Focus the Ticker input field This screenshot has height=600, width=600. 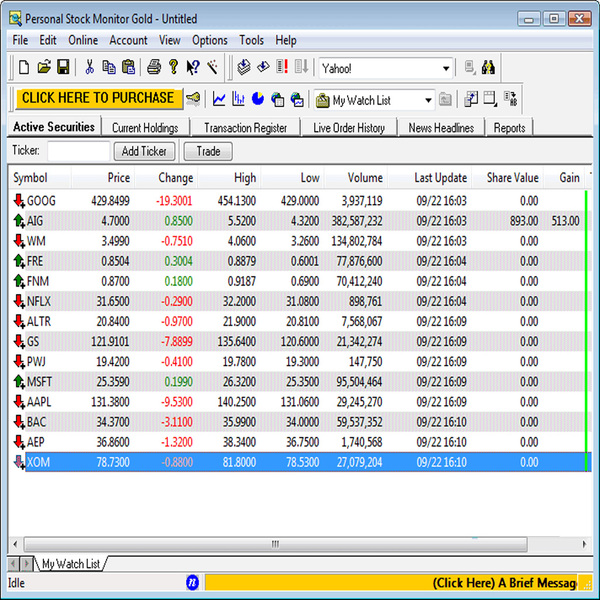click(x=79, y=151)
